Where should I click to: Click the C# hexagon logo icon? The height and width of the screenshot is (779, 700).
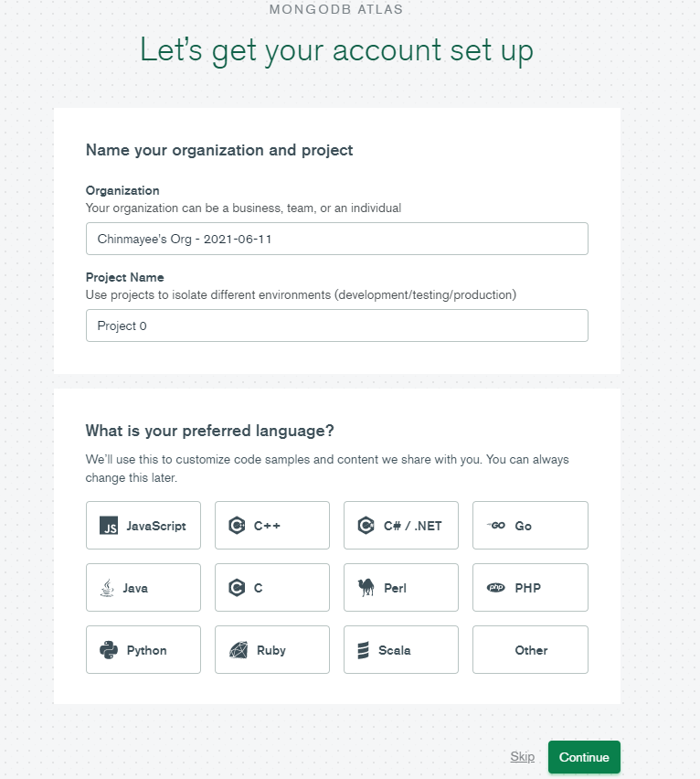tap(366, 525)
